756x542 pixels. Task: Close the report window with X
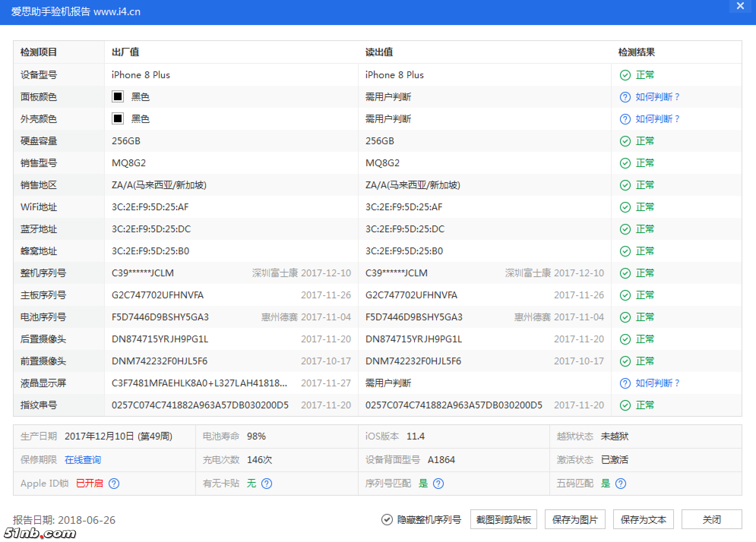(740, 6)
